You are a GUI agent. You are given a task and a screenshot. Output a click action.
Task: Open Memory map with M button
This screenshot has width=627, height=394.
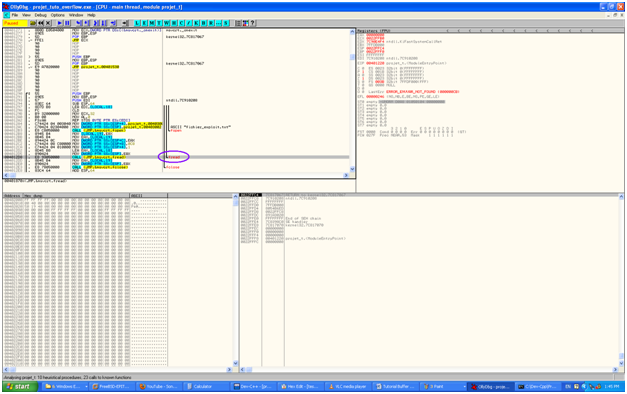coord(152,23)
